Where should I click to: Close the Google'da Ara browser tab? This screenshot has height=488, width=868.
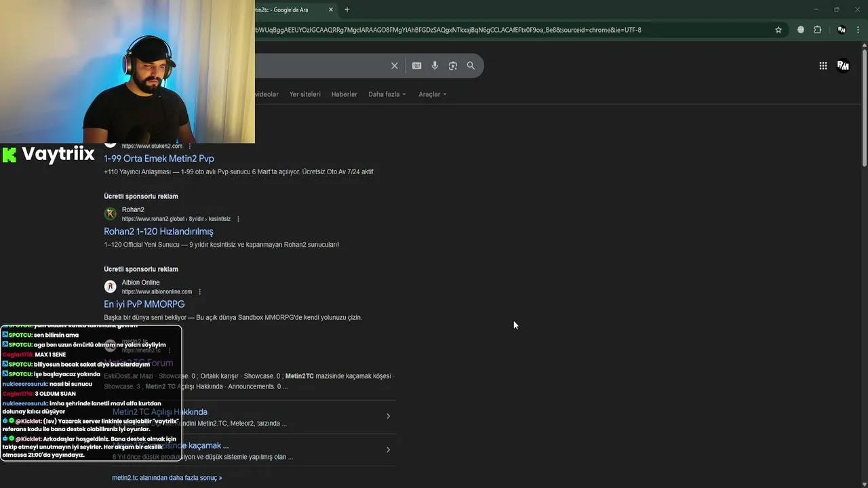pyautogui.click(x=331, y=9)
